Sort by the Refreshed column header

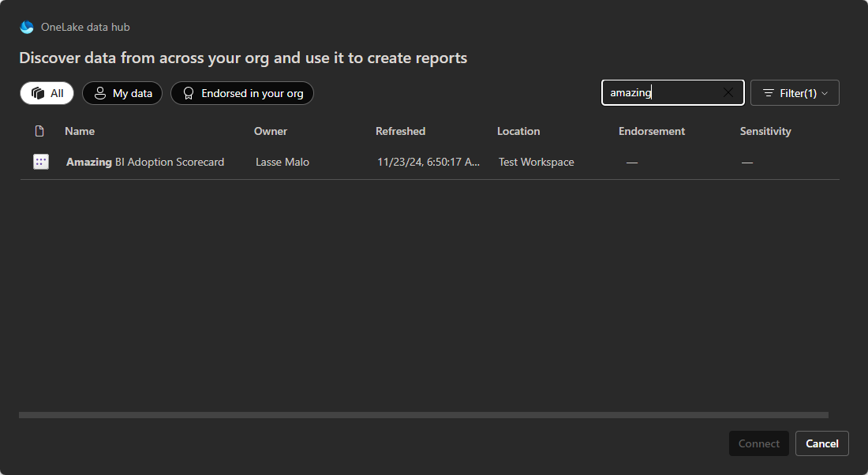point(400,131)
